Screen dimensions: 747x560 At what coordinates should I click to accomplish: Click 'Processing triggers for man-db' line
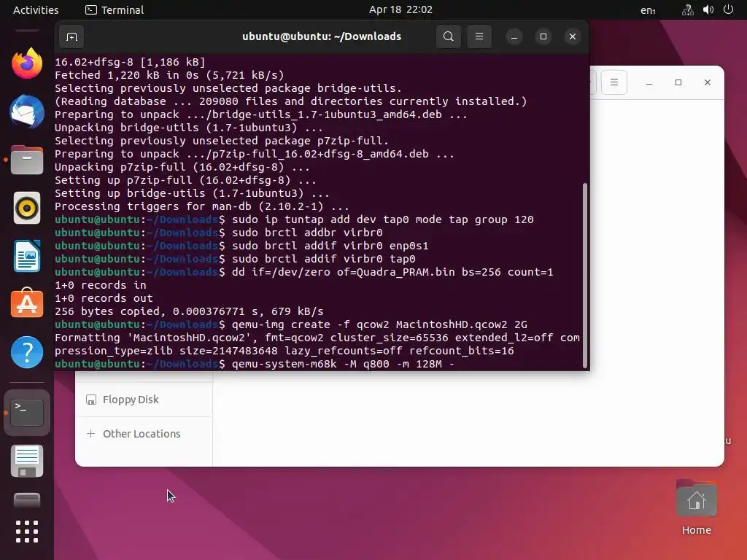(x=202, y=206)
